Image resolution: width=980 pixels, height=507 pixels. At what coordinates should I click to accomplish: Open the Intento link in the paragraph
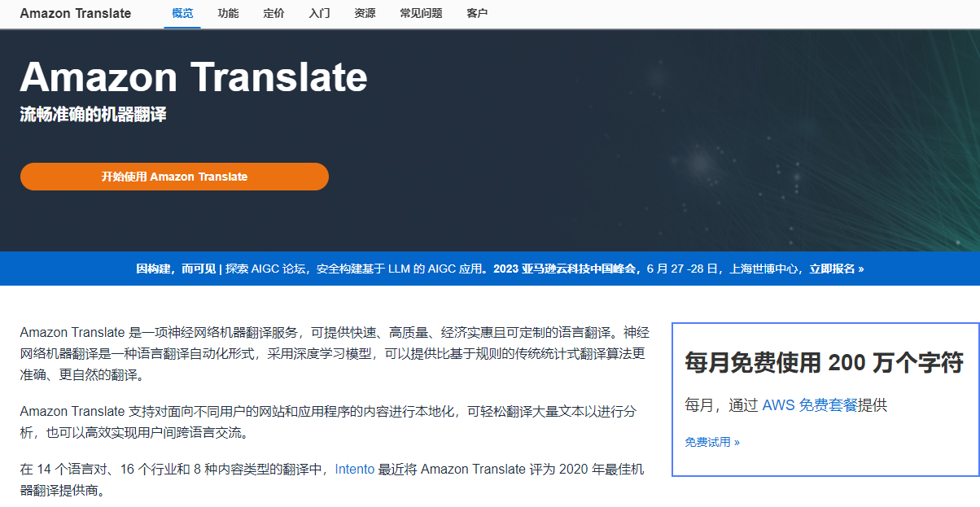(354, 470)
